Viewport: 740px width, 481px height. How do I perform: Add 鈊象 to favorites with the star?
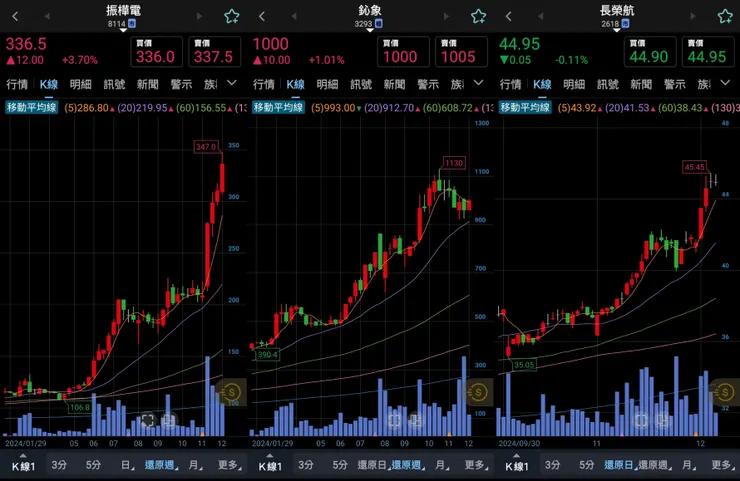[x=479, y=17]
